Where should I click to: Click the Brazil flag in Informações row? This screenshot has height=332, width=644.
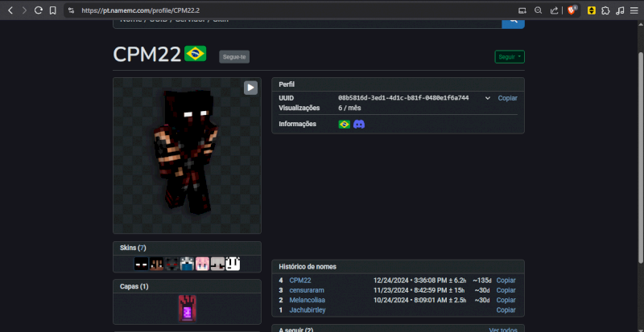pyautogui.click(x=345, y=124)
